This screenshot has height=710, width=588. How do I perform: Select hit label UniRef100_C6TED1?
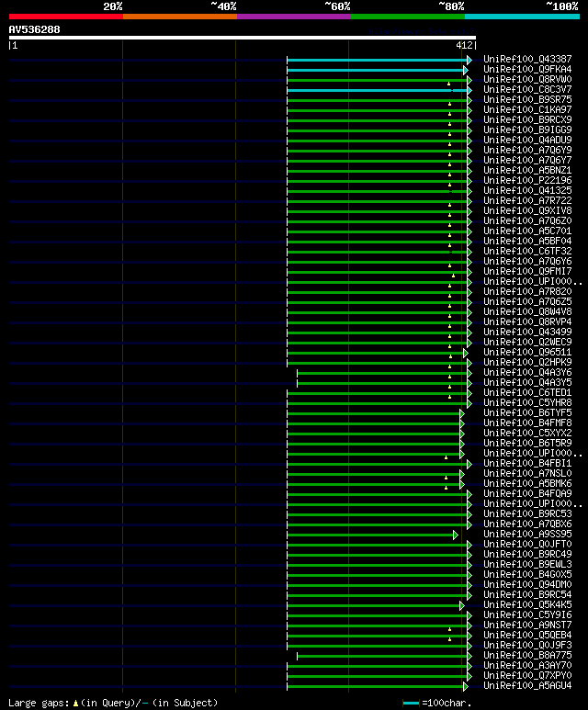[x=527, y=392]
